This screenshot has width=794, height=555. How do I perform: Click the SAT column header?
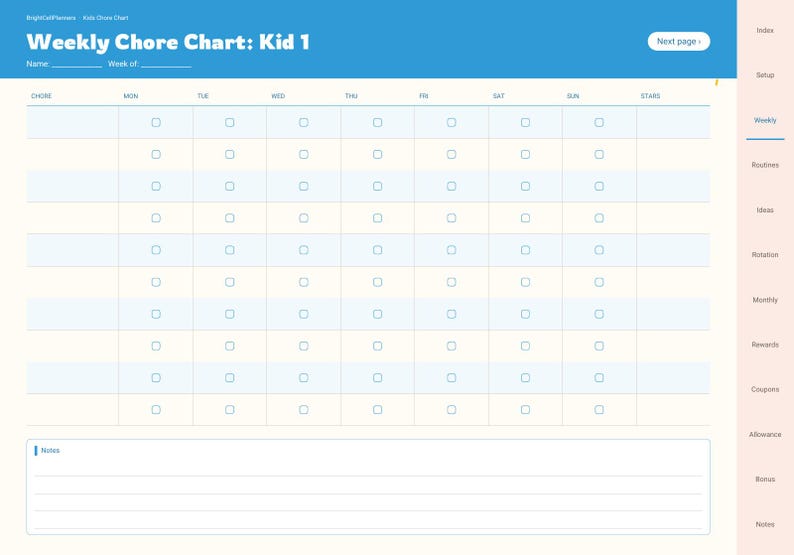[x=498, y=96]
